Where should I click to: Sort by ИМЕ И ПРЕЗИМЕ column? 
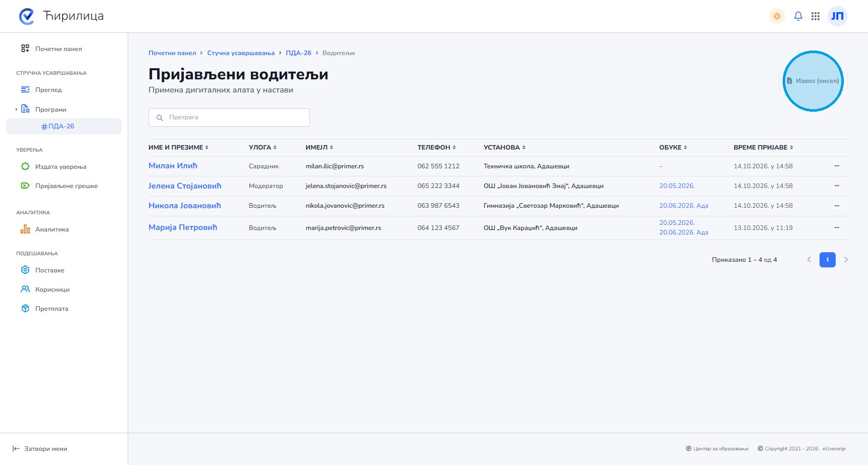coord(178,148)
